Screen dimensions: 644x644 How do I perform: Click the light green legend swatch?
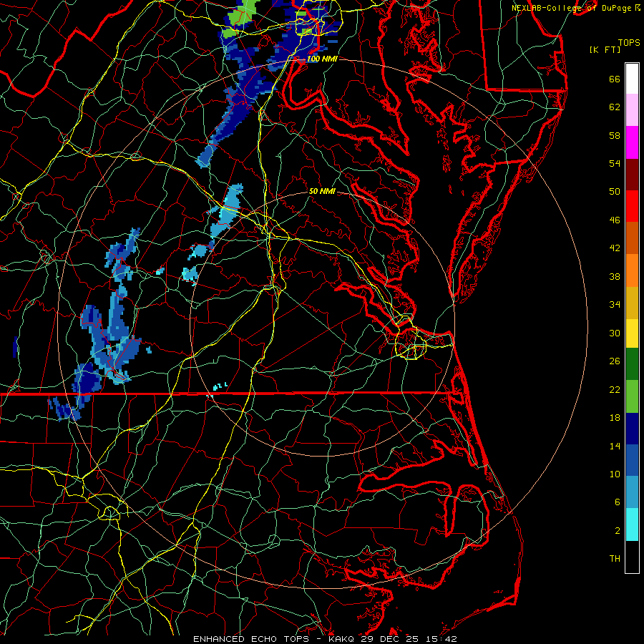pos(632,396)
